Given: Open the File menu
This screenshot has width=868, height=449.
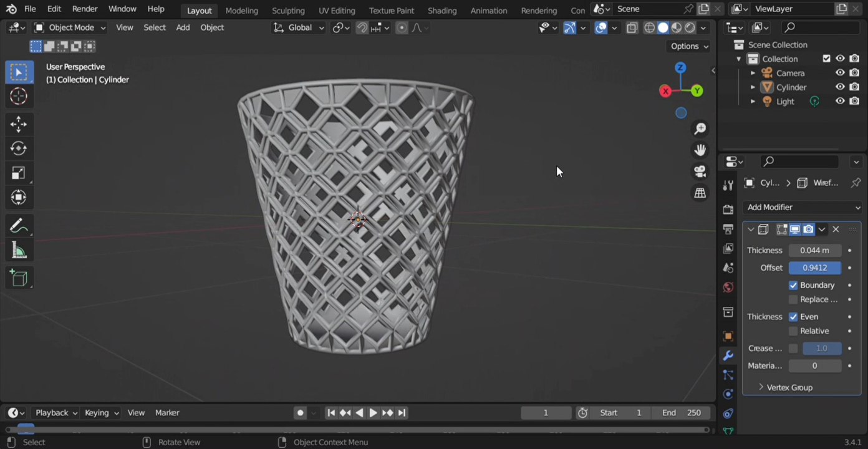Looking at the screenshot, I should 30,9.
